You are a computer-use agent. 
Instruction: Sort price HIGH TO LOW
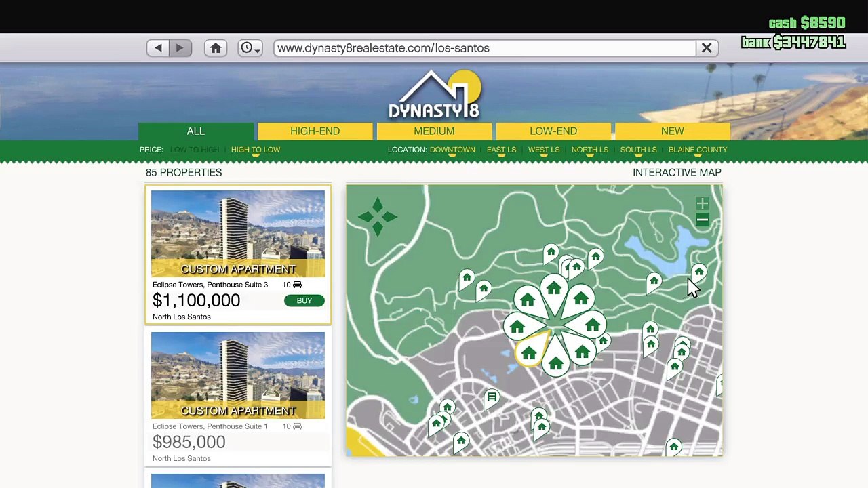[256, 150]
